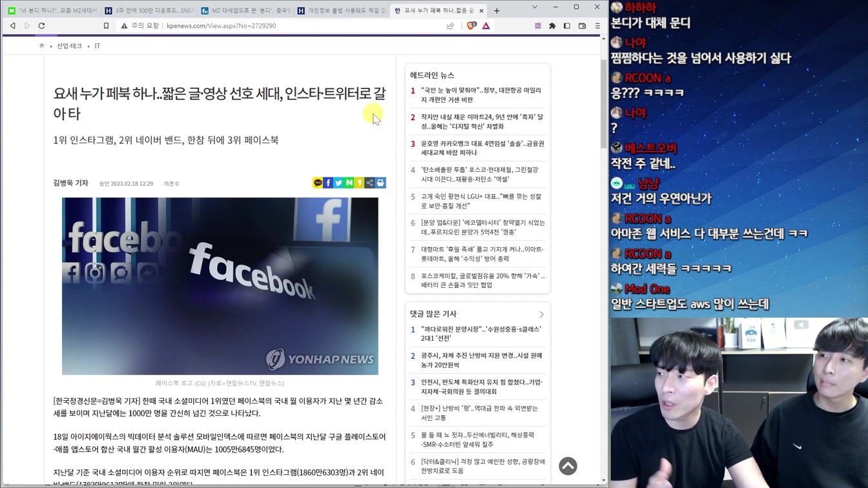Expand 댓글 많은 기사 section with its arrow

pyautogui.click(x=541, y=314)
